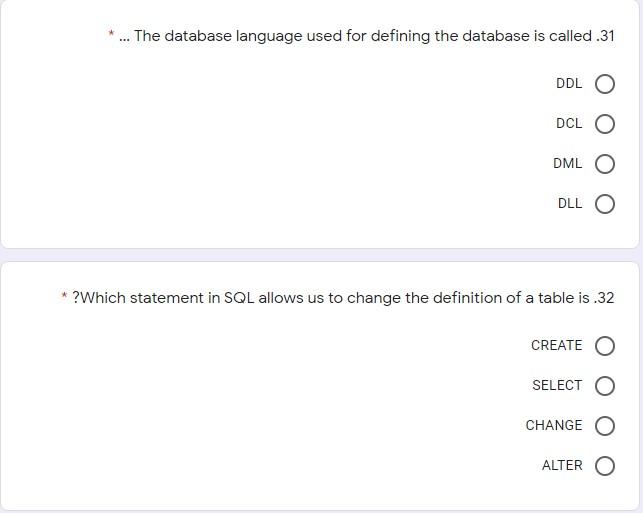Select the CREATE radio button
Screen dimensions: 643x513
point(604,346)
